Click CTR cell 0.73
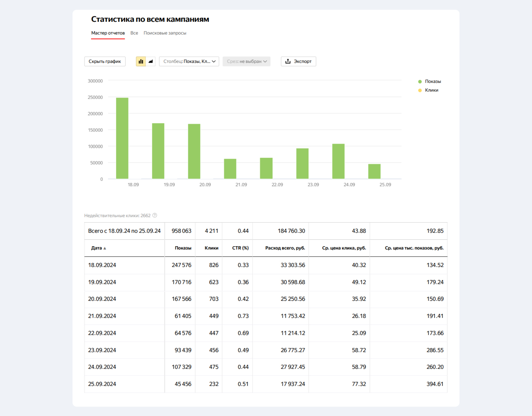 point(243,316)
